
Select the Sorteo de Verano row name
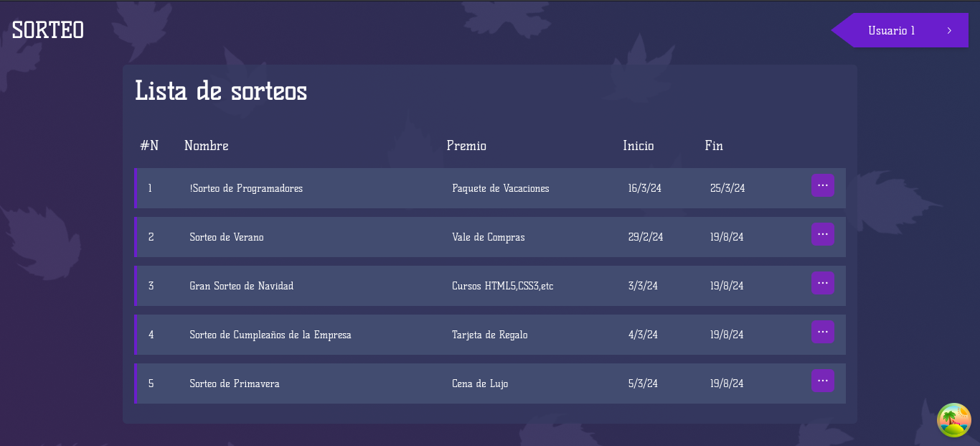[227, 237]
